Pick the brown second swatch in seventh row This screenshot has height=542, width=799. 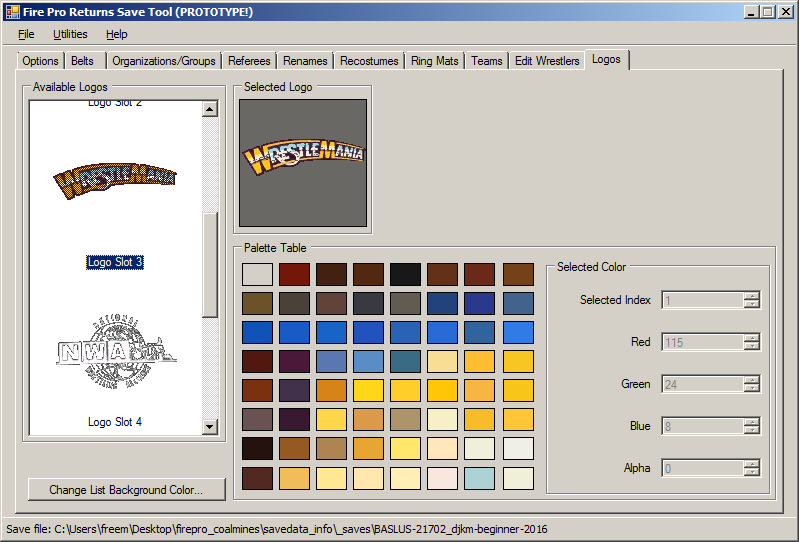tap(294, 448)
